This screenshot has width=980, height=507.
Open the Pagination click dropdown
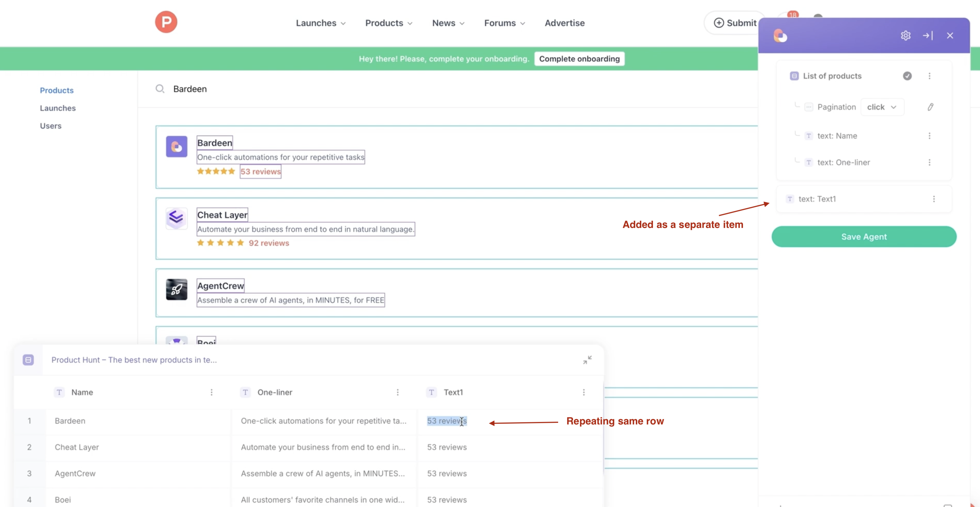(882, 107)
